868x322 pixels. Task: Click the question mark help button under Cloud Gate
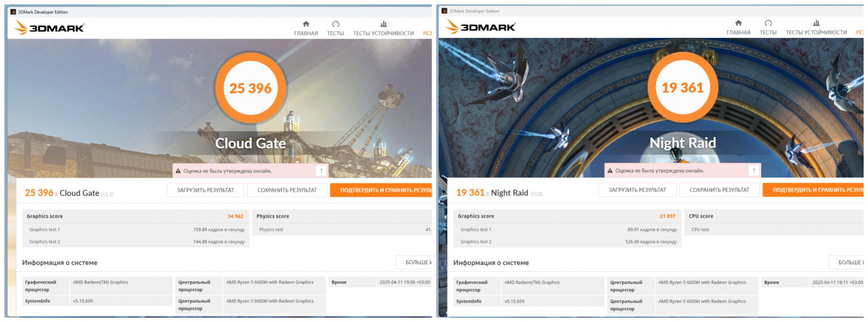(x=321, y=171)
